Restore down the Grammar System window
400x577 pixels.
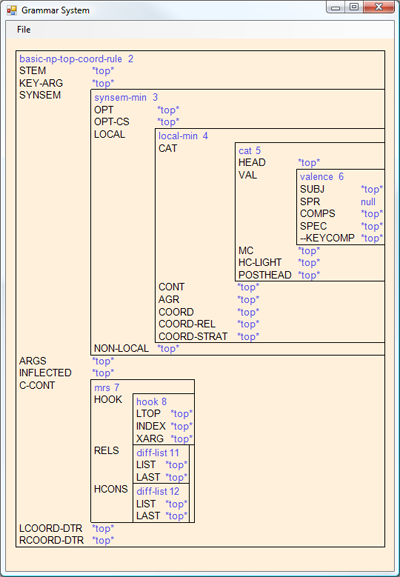pyautogui.click(x=354, y=7)
